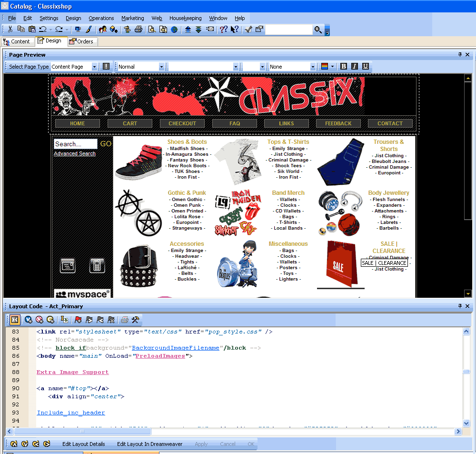
Task: Toggle Italic formatting button
Action: [355, 67]
